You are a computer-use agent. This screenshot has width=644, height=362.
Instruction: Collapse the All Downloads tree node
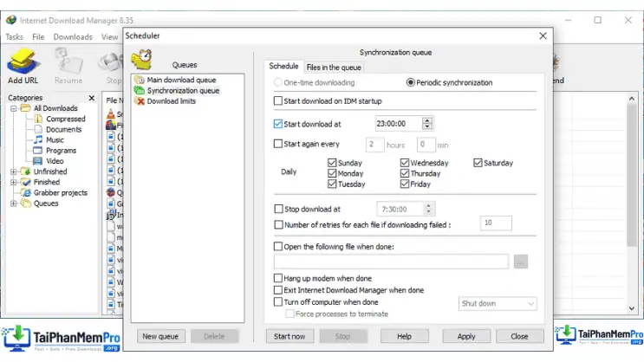[x=14, y=108]
